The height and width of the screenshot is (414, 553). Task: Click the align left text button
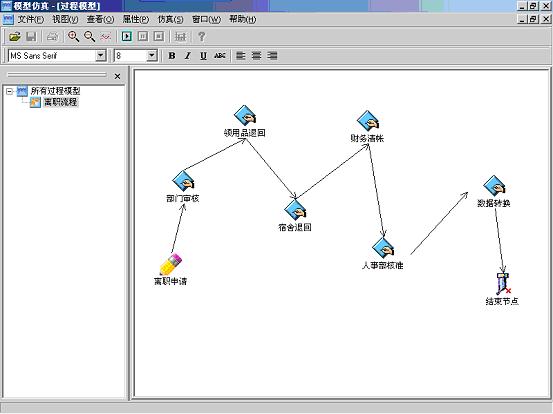click(x=241, y=56)
